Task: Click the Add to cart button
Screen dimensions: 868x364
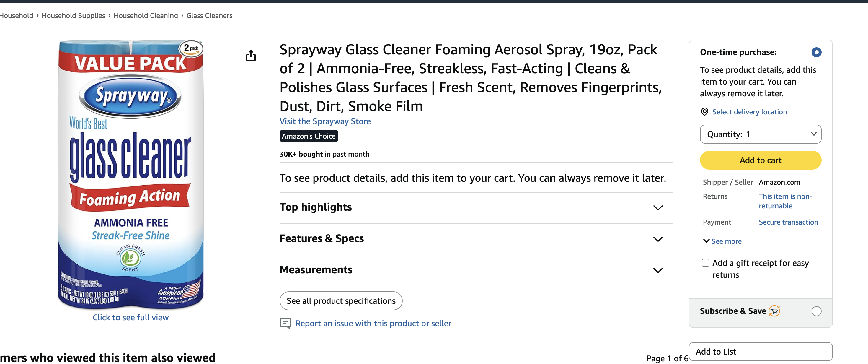Action: click(x=760, y=160)
